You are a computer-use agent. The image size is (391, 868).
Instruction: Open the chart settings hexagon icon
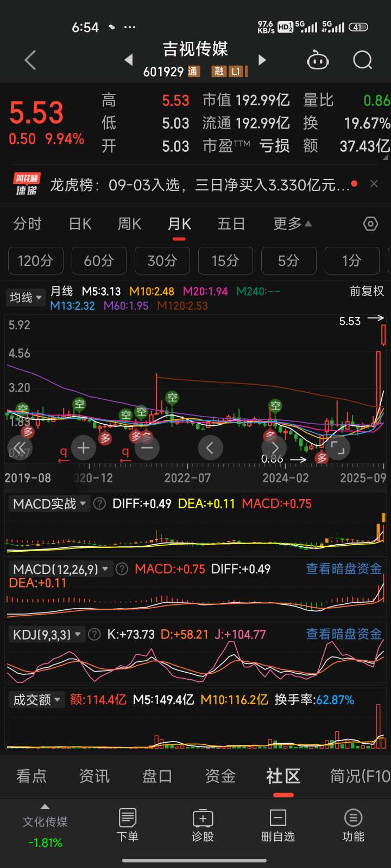tap(370, 224)
